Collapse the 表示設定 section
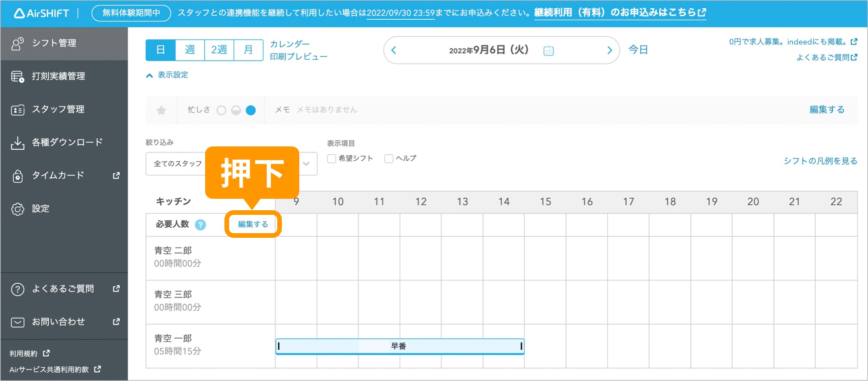 [168, 75]
